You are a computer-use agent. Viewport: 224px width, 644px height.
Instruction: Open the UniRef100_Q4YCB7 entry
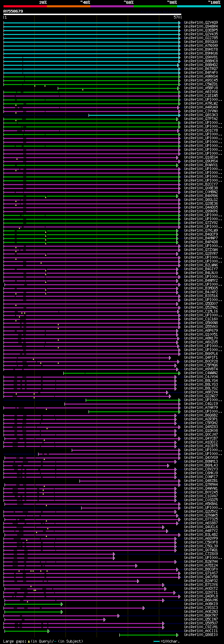201,438
